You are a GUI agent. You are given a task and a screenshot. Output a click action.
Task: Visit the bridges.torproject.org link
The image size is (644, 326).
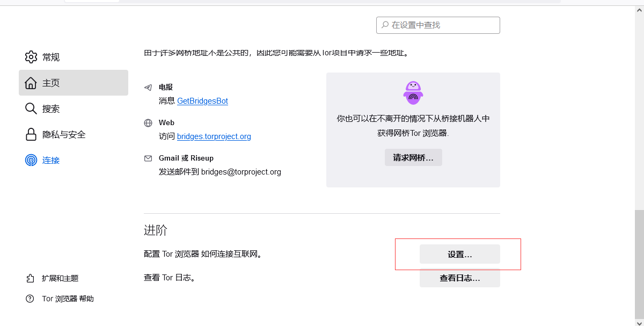pos(214,136)
